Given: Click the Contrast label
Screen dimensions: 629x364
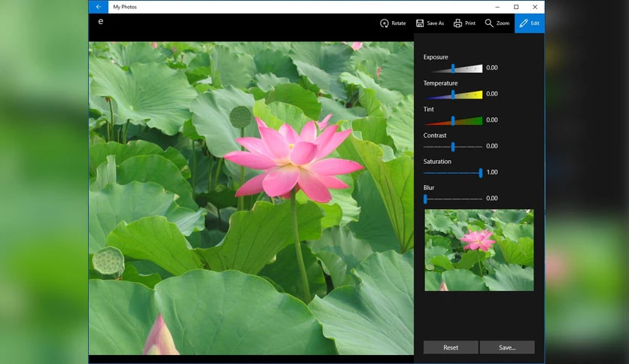Looking at the screenshot, I should 435,135.
